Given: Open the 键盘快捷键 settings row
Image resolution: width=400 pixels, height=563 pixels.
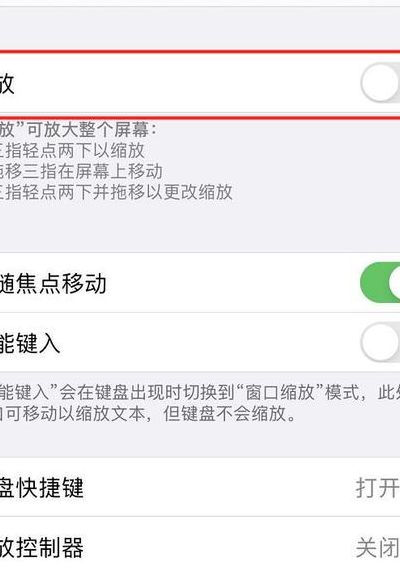Looking at the screenshot, I should [x=200, y=487].
